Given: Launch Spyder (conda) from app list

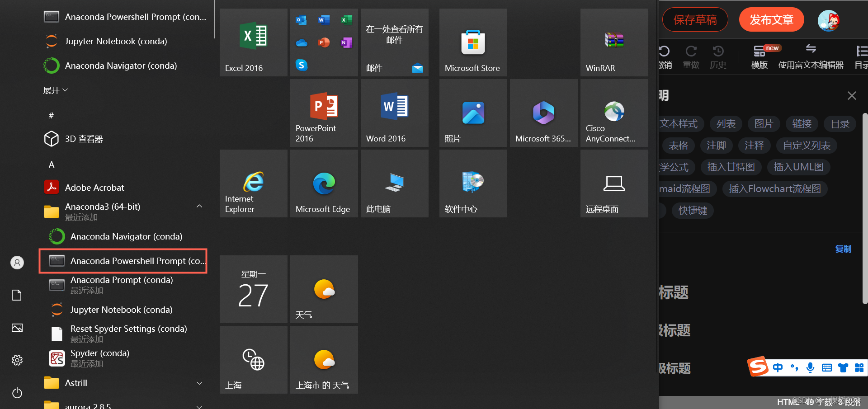Looking at the screenshot, I should pos(124,358).
